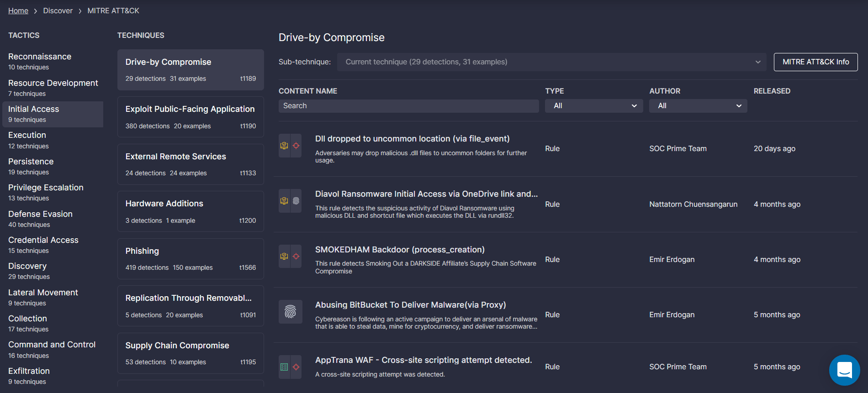
Task: Click fingerprint icon on Diavol Ransomware row
Action: pos(296,201)
